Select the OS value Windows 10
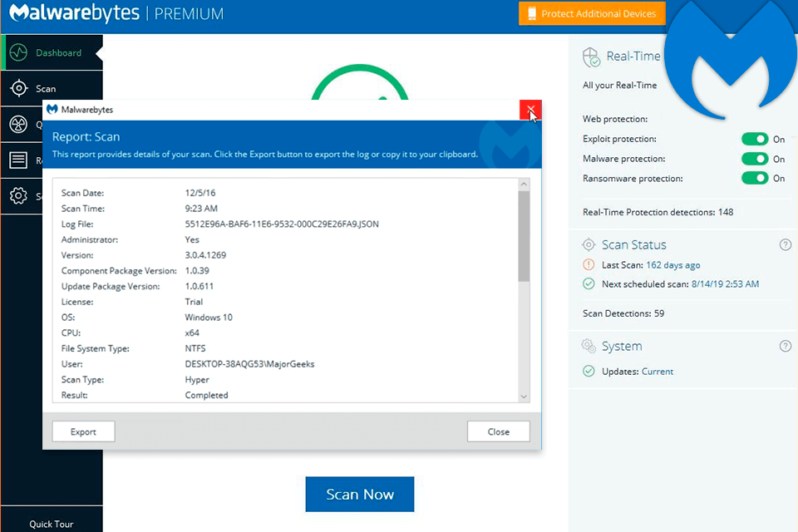798x532 pixels. pos(209,318)
